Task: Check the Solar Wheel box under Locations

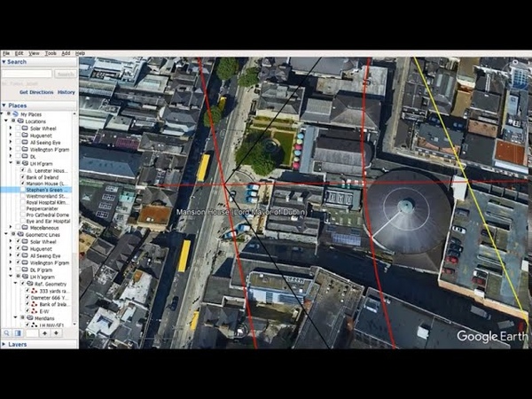Action: coord(18,129)
